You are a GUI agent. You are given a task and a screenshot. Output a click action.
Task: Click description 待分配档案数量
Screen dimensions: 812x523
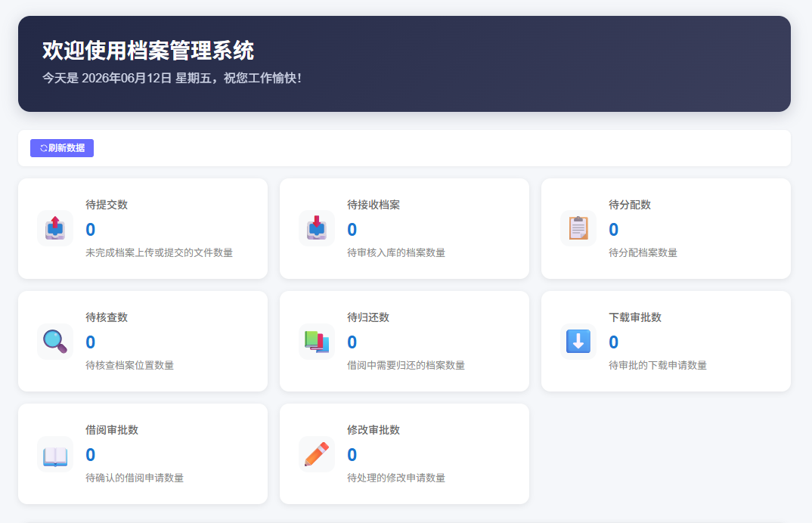(x=643, y=252)
